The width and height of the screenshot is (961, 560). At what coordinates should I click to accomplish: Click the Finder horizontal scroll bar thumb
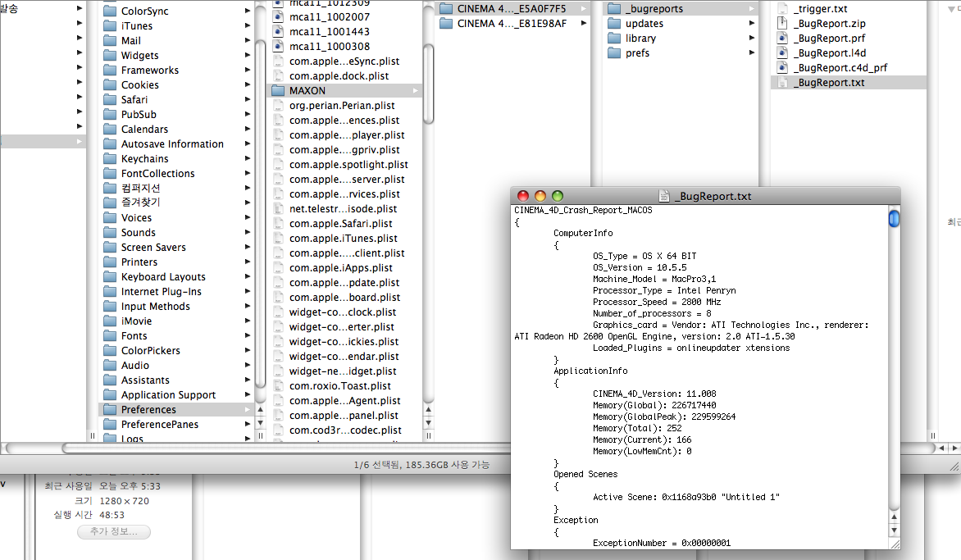click(288, 448)
